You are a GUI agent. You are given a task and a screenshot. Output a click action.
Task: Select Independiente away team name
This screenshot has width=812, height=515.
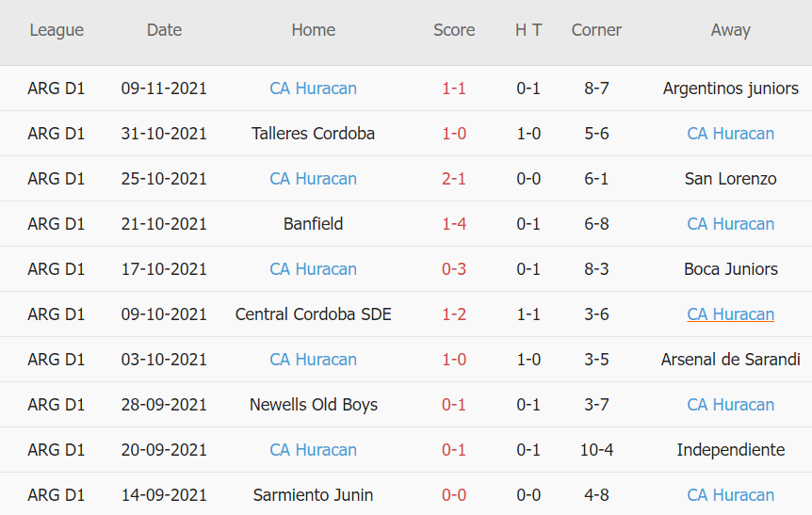pos(730,450)
